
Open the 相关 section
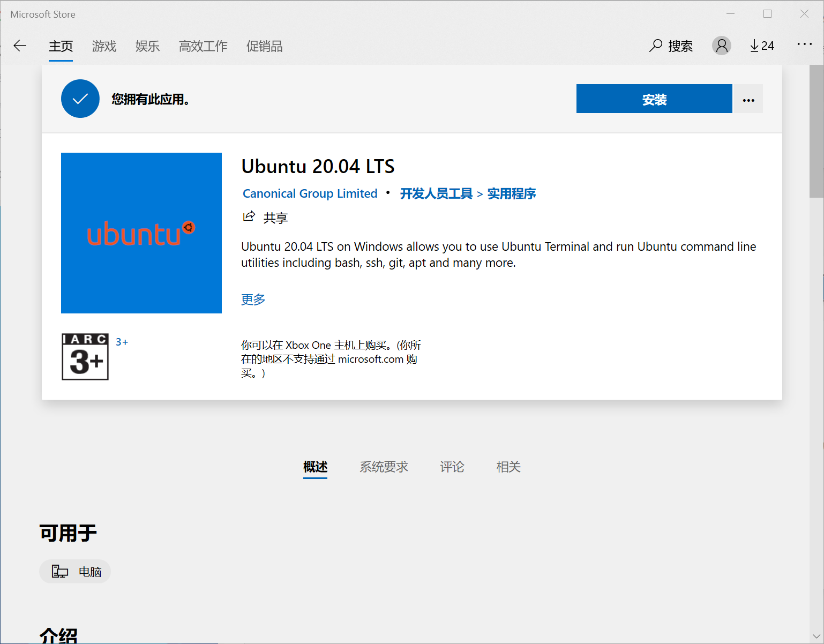point(508,467)
